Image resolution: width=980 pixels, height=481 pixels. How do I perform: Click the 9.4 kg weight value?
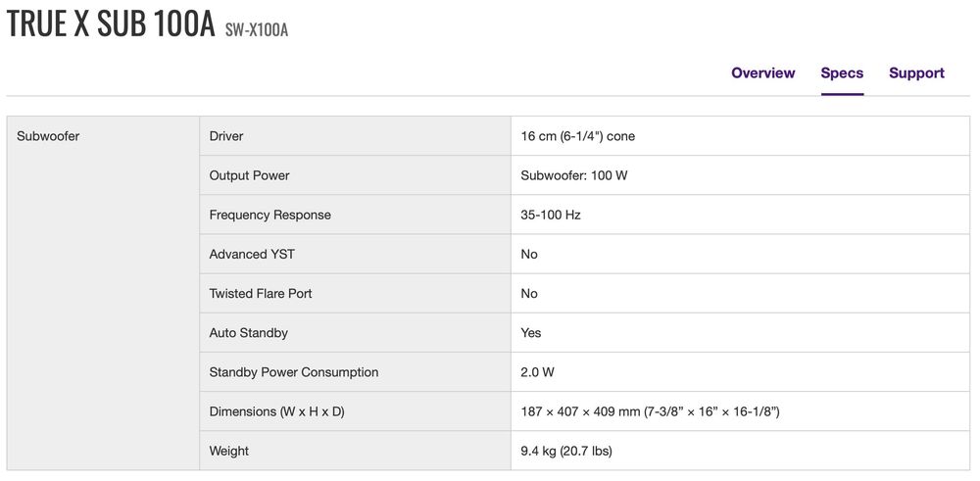pyautogui.click(x=566, y=451)
